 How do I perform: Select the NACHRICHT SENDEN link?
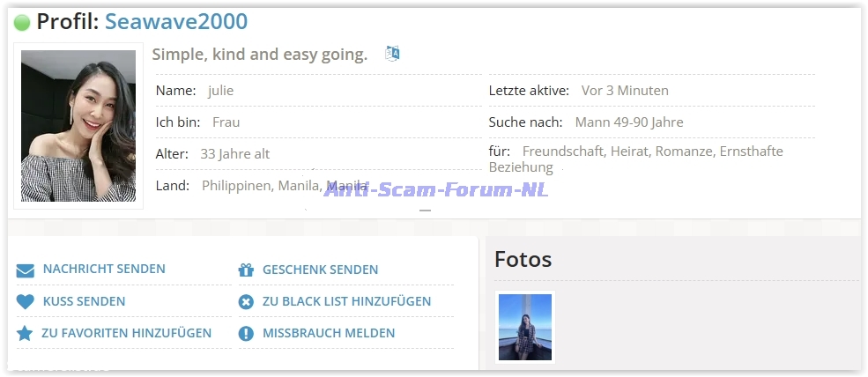103,270
